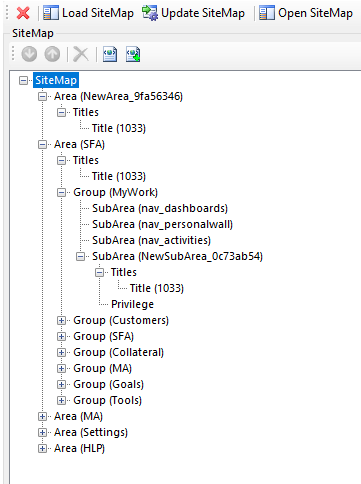This screenshot has width=361, height=484.
Task: Expand the Area (Settings) node
Action: (x=42, y=432)
